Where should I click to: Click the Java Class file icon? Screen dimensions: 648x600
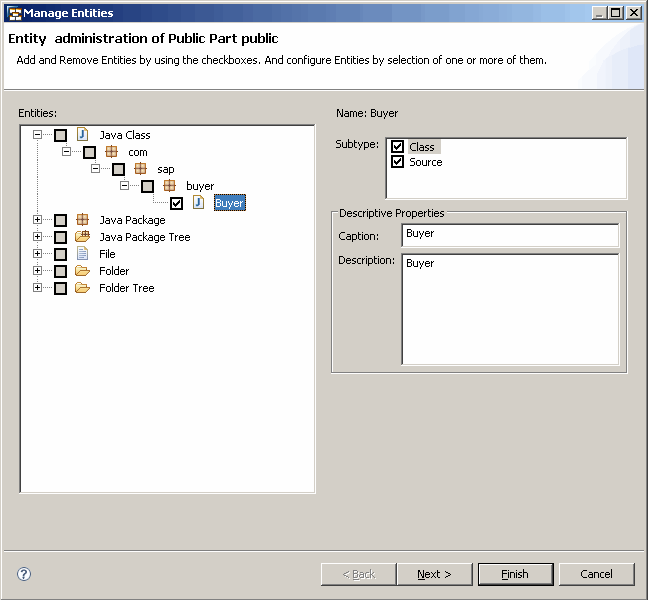pos(83,135)
